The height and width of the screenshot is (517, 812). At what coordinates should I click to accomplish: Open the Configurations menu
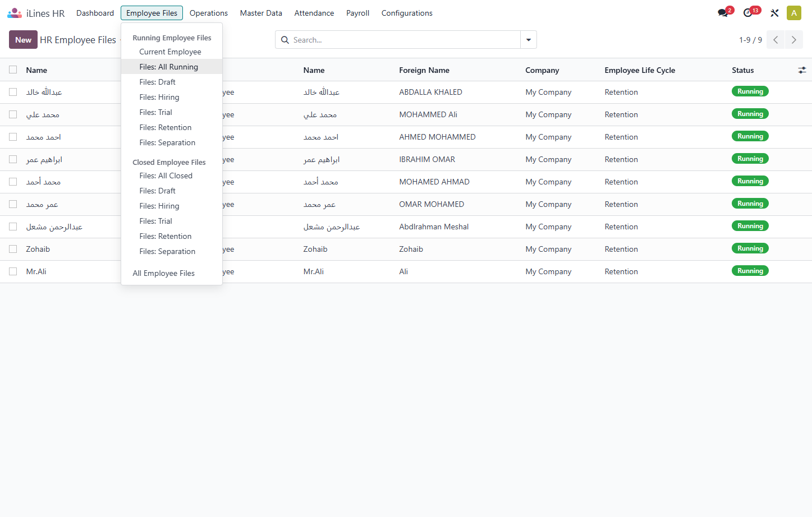407,13
